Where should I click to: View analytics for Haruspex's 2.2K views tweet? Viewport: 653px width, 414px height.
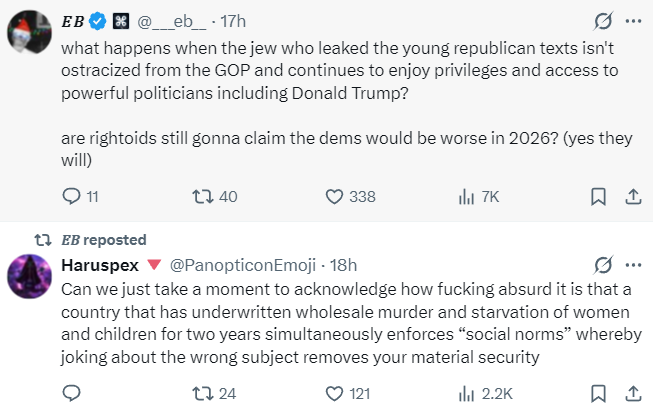tap(466, 393)
